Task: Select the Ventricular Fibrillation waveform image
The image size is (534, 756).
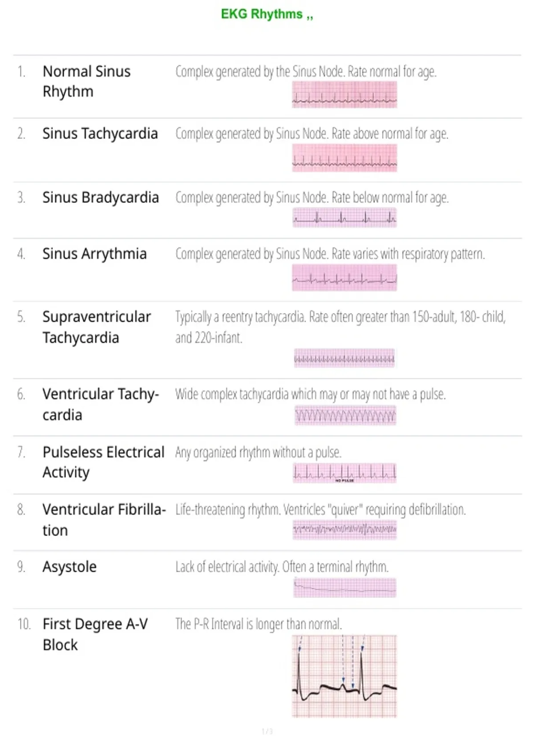Action: 344,530
